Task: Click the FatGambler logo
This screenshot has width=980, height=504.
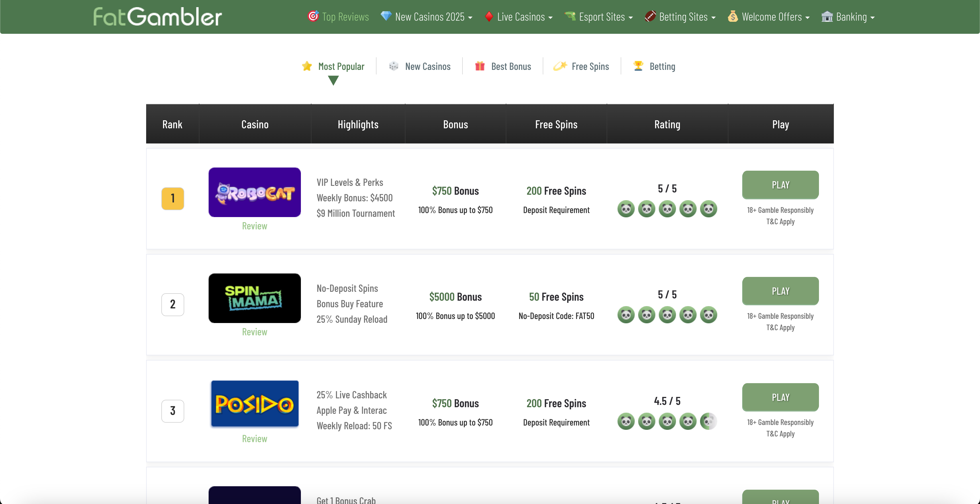Action: pos(157,17)
